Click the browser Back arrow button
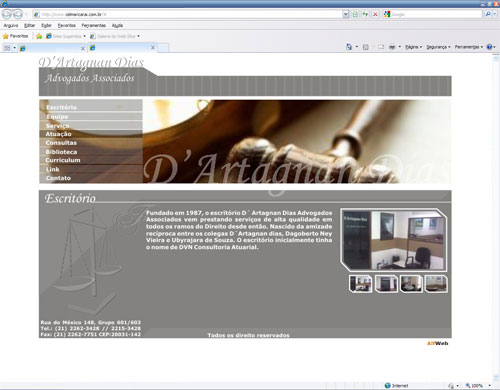500x390 pixels. pyautogui.click(x=7, y=14)
